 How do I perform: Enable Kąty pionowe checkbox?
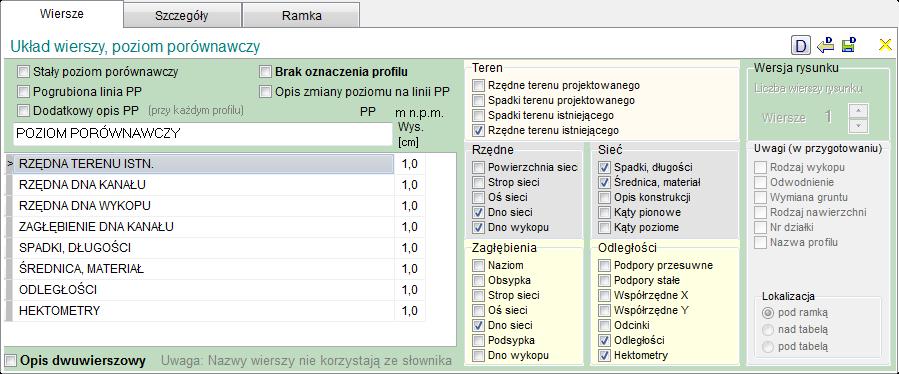point(604,212)
